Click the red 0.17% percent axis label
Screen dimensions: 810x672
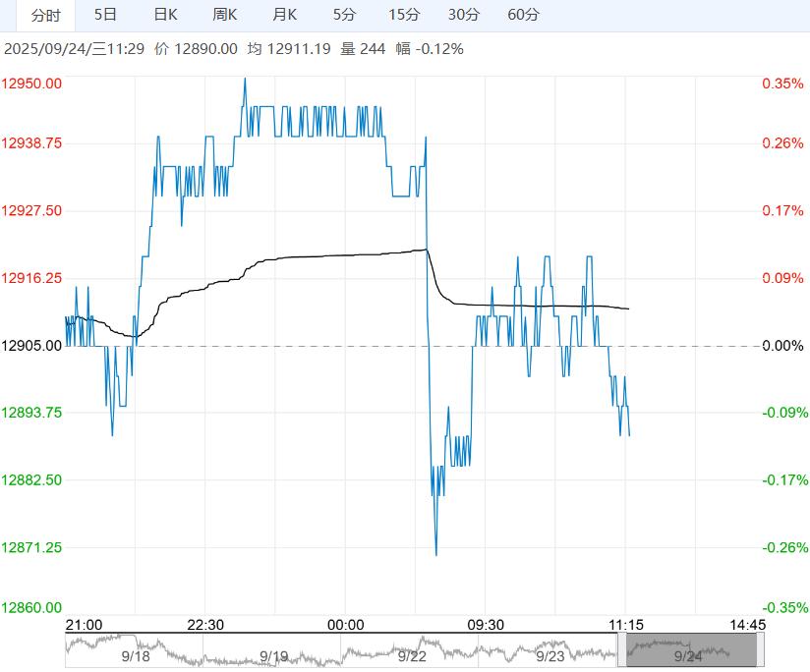click(x=782, y=210)
